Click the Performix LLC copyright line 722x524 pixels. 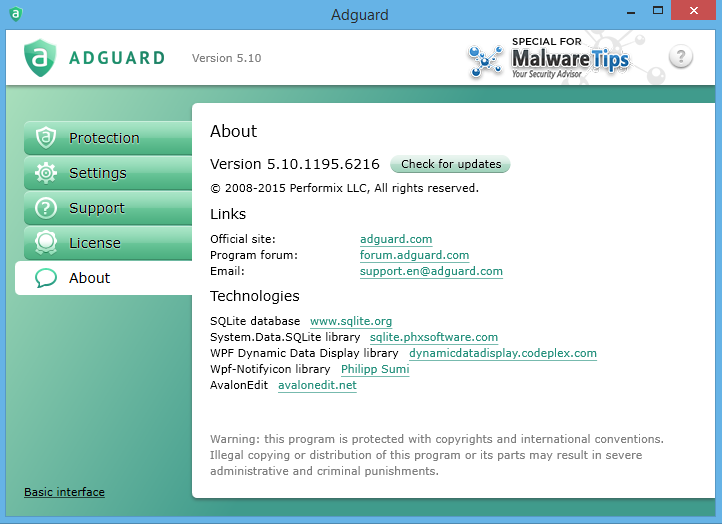(344, 188)
